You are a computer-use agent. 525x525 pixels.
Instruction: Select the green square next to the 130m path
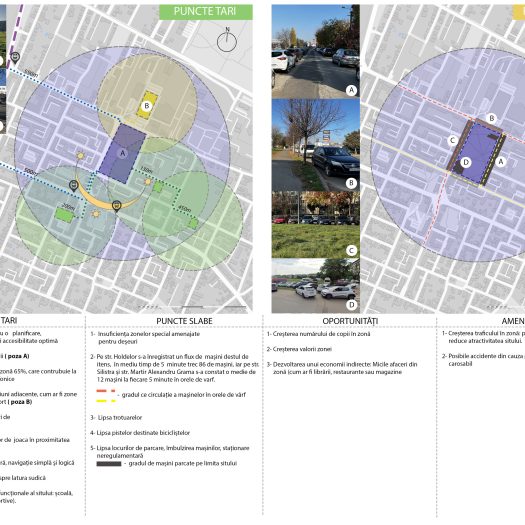(x=158, y=187)
